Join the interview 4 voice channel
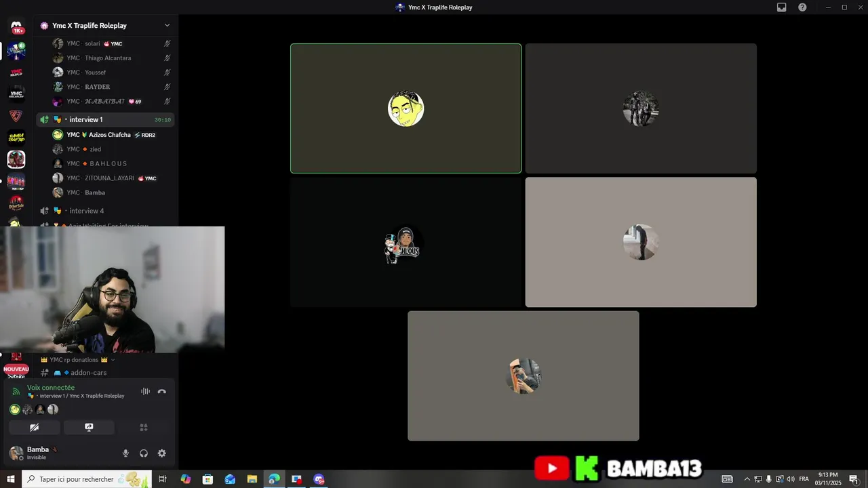Viewport: 868px width, 488px height. 105,211
